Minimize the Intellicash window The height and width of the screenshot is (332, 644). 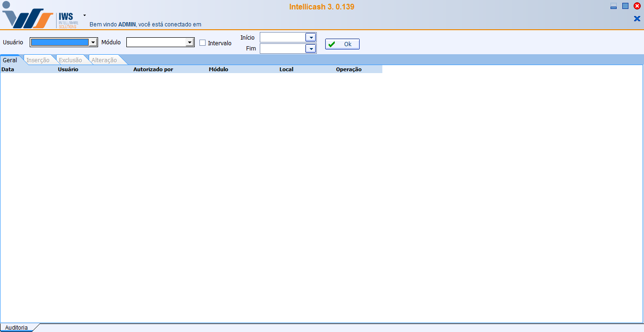(x=613, y=6)
